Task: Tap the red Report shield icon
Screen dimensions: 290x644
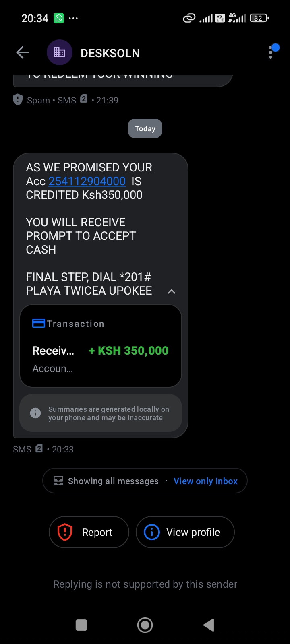Action: (65, 532)
